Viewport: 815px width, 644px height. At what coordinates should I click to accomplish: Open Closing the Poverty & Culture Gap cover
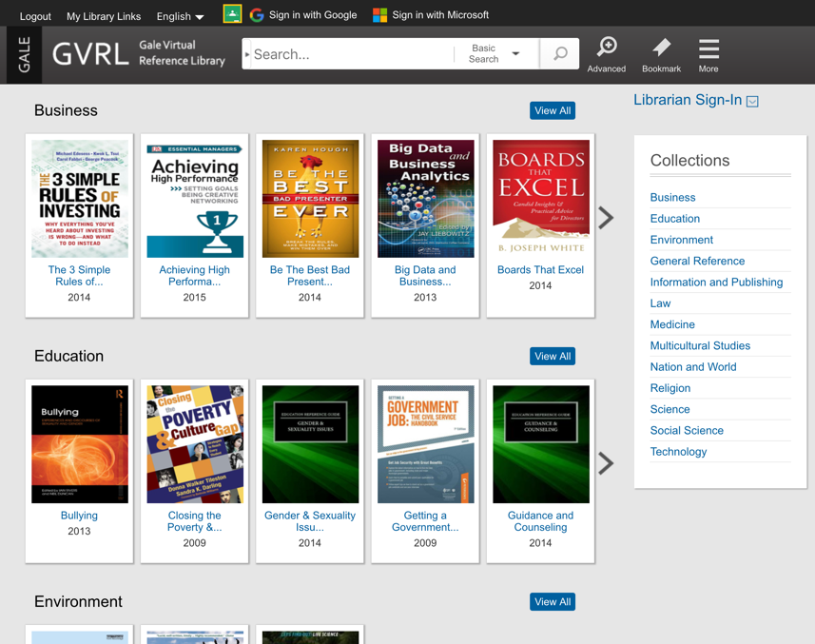click(195, 444)
